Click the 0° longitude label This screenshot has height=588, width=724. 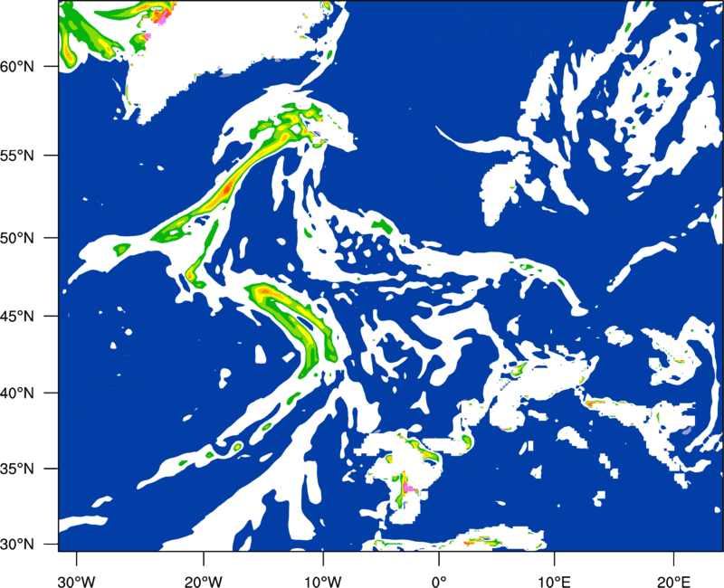439,582
